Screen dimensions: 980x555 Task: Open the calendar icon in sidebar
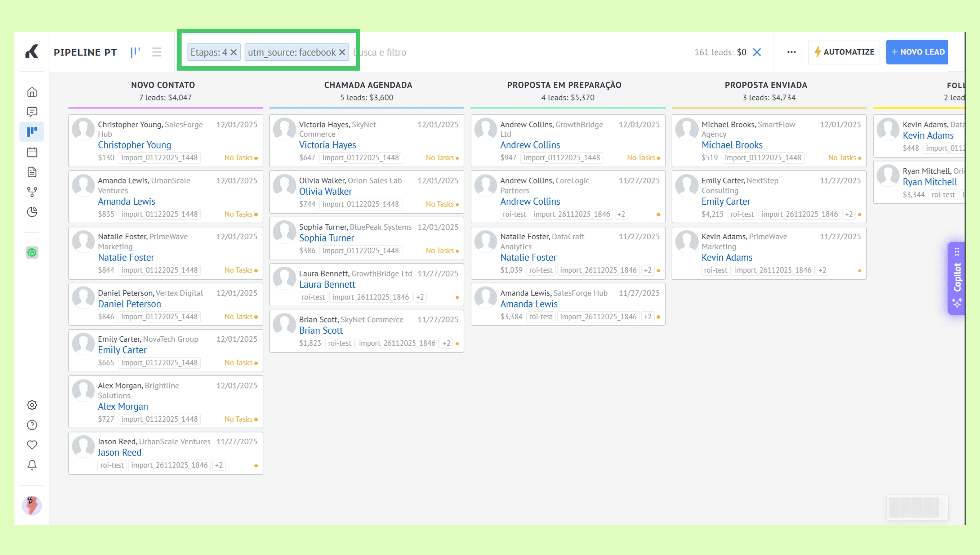coord(32,152)
